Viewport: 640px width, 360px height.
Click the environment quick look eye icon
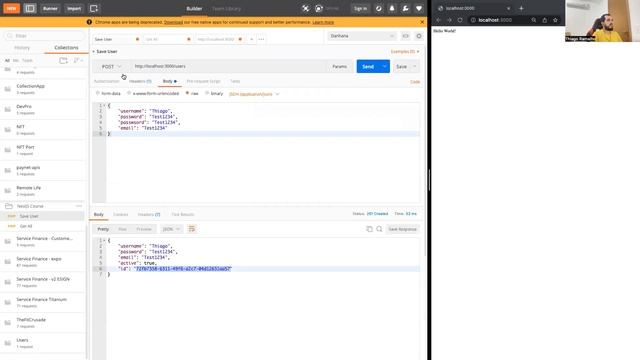[405, 36]
